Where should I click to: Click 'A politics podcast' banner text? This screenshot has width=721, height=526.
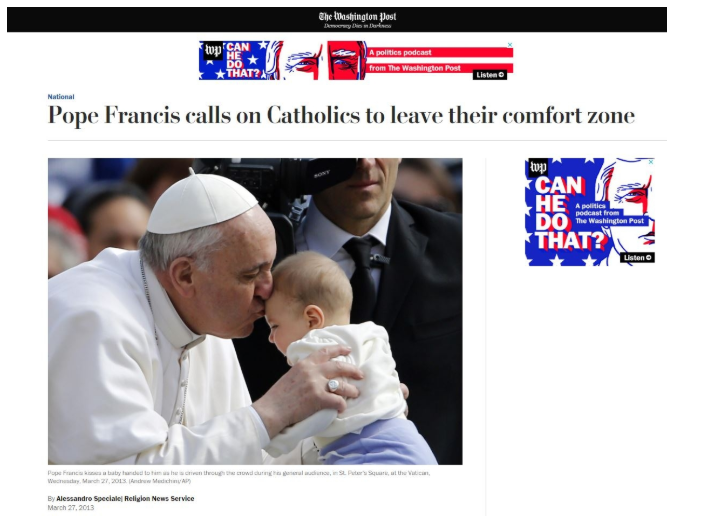[400, 52]
